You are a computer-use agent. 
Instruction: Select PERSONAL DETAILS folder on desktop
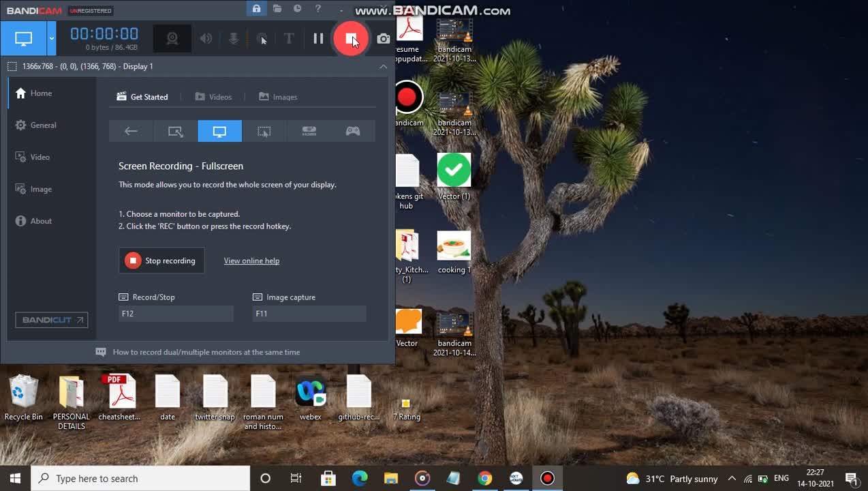pos(72,402)
